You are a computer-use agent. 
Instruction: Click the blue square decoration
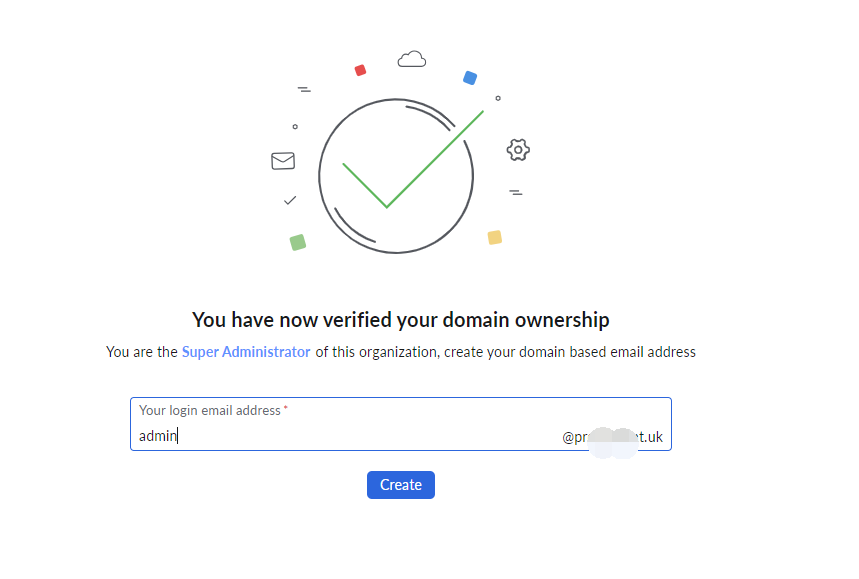point(470,78)
